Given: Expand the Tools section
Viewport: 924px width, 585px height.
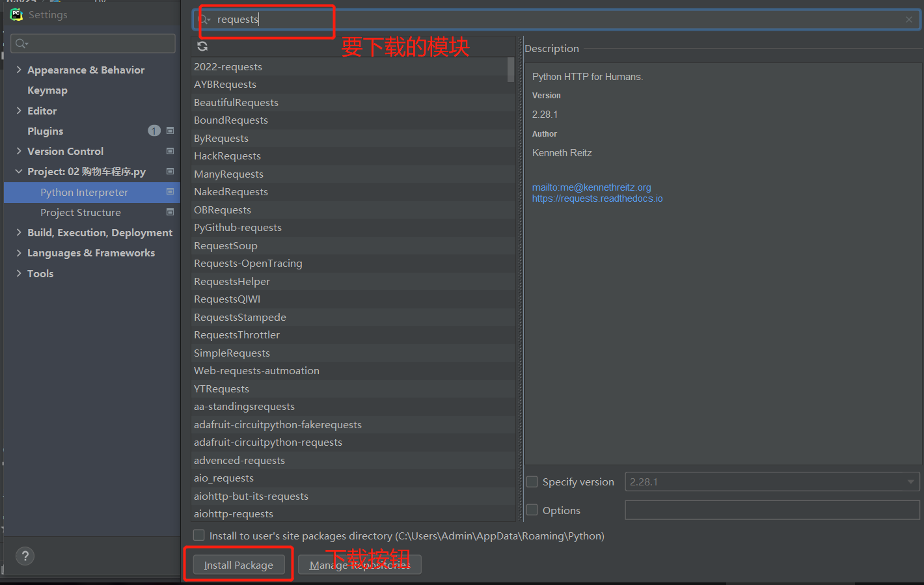Looking at the screenshot, I should click(x=19, y=273).
